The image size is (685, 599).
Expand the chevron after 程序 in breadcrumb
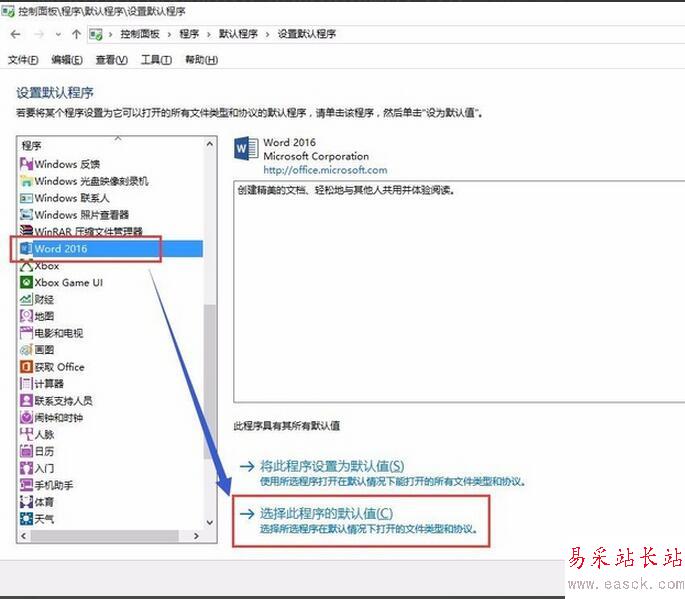click(208, 35)
